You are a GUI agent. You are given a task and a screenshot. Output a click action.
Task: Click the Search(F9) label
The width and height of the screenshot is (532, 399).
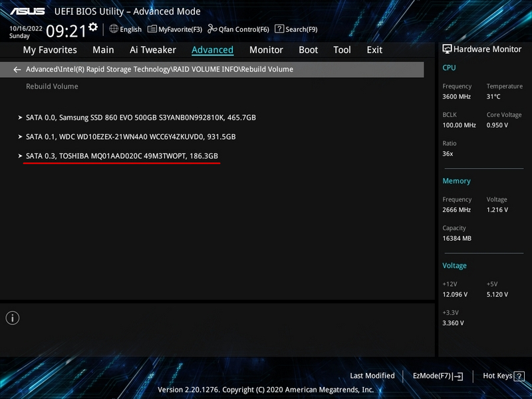click(301, 29)
